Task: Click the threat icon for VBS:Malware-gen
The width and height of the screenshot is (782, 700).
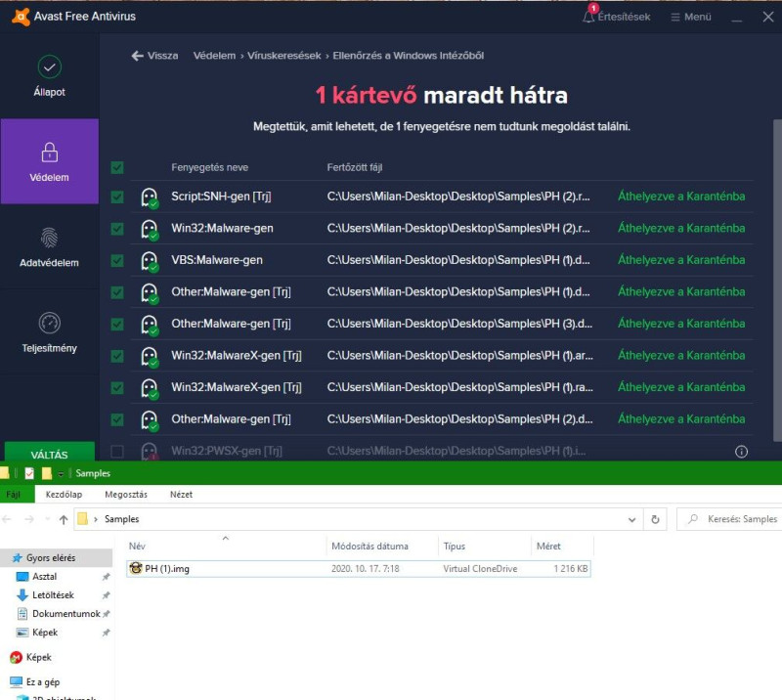Action: [x=150, y=261]
